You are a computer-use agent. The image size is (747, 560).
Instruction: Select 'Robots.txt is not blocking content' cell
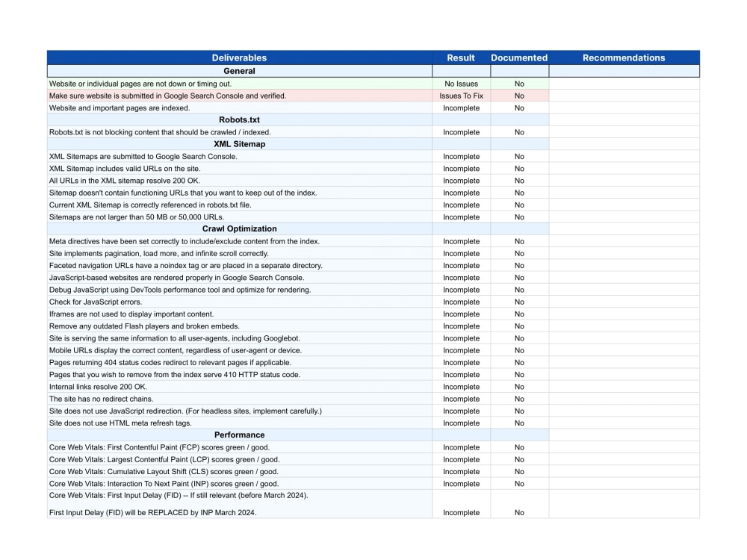[x=239, y=132]
